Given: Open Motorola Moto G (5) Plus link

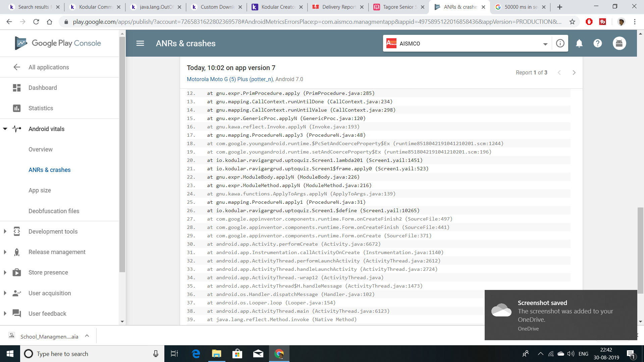Looking at the screenshot, I should point(230,79).
